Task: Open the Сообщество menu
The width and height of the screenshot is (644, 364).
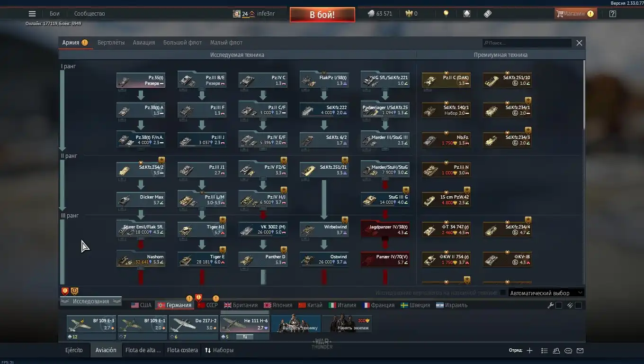Action: [89, 14]
